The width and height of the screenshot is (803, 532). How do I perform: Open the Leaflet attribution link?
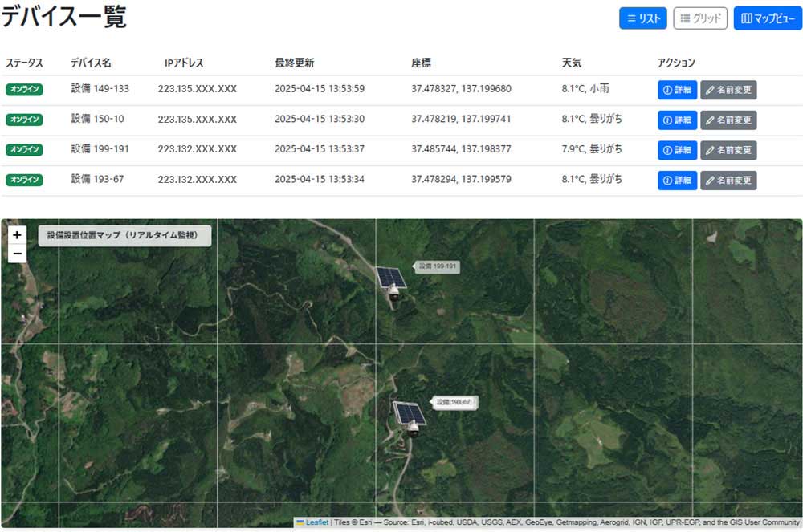(316, 522)
